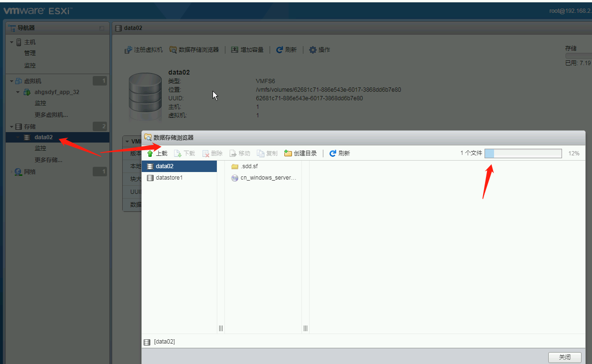Click the 创建目录 button
The width and height of the screenshot is (592, 364).
(x=301, y=153)
